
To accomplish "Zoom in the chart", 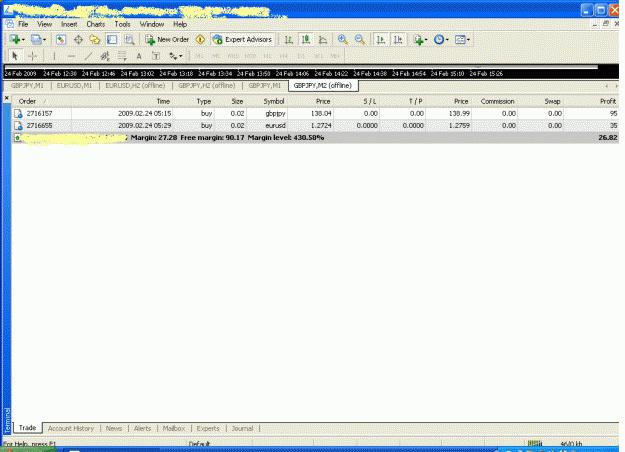I will (342, 39).
